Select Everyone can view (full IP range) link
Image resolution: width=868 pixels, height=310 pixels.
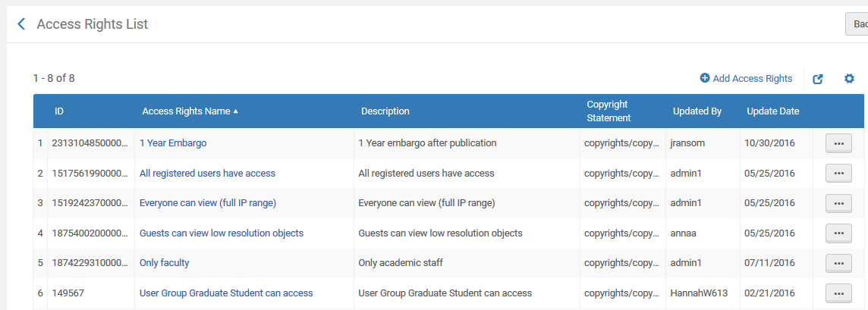(x=207, y=203)
